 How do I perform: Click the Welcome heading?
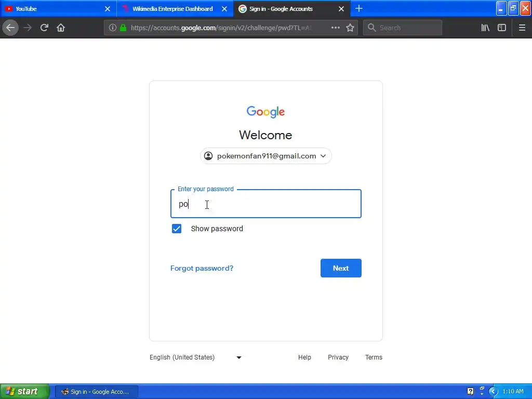[265, 135]
